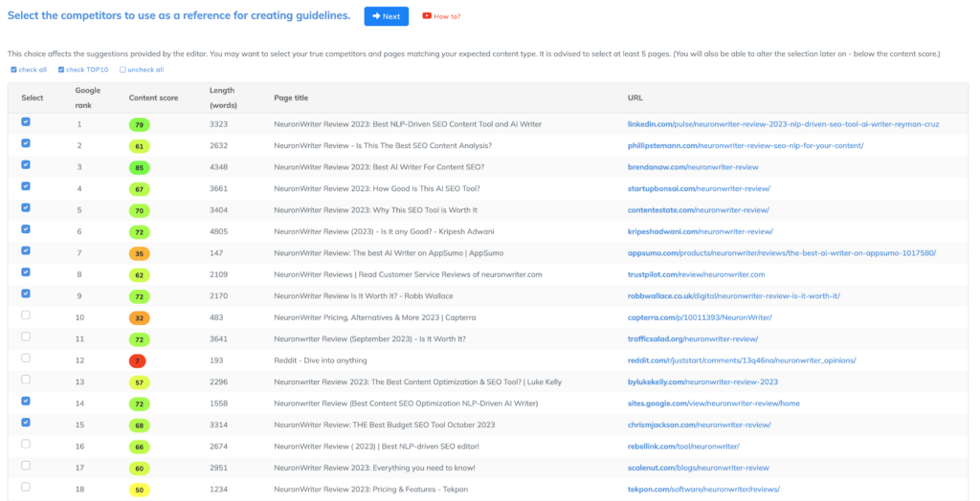The width and height of the screenshot is (980, 501).
Task: Open the bylukekelly.com review URL
Action: tap(702, 381)
